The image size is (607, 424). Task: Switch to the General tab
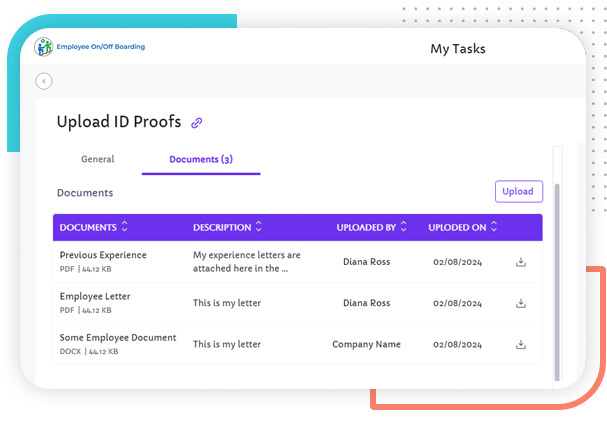pyautogui.click(x=97, y=159)
